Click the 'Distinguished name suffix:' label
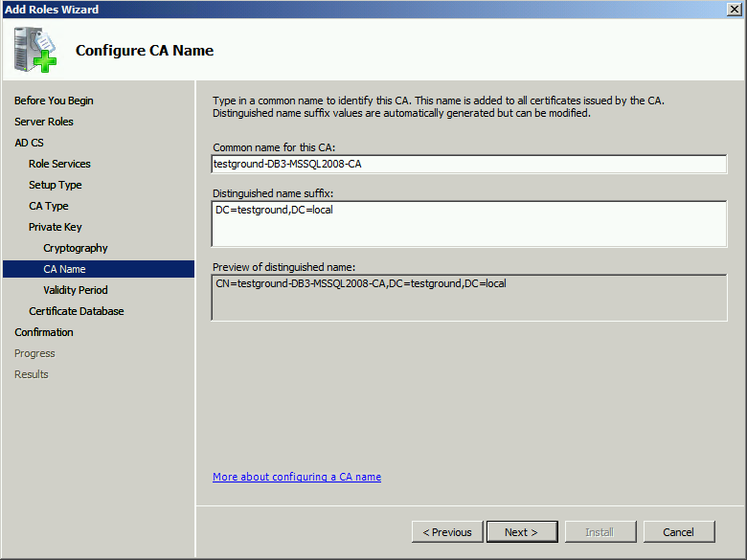Screen dimensions: 747x560 point(273,193)
